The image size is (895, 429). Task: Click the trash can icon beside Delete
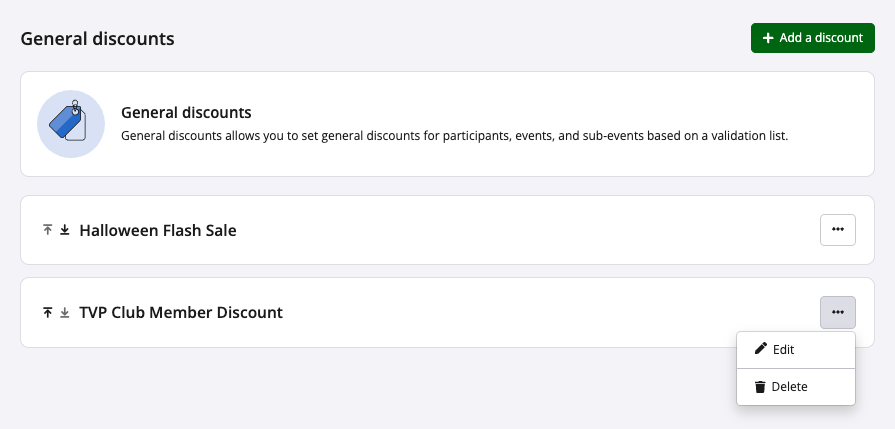760,387
